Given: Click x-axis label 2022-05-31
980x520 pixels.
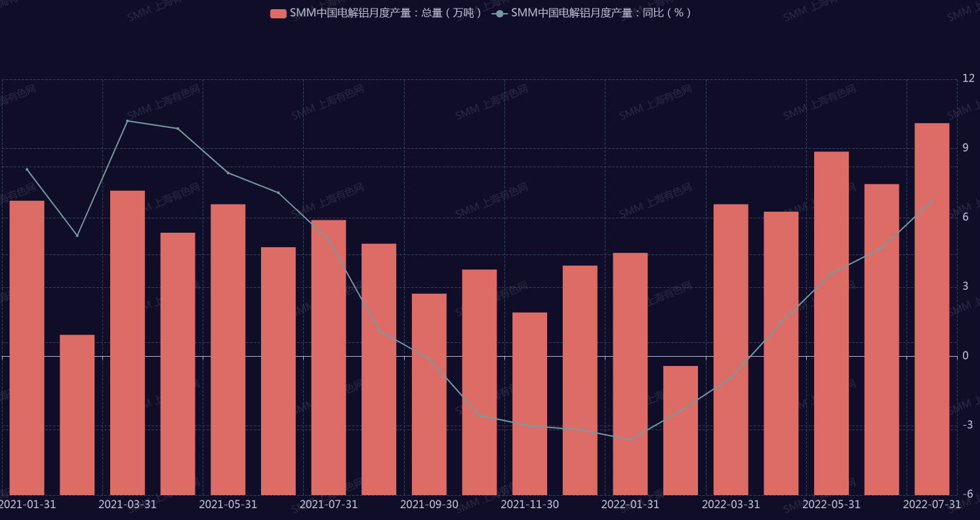Looking at the screenshot, I should 832,504.
